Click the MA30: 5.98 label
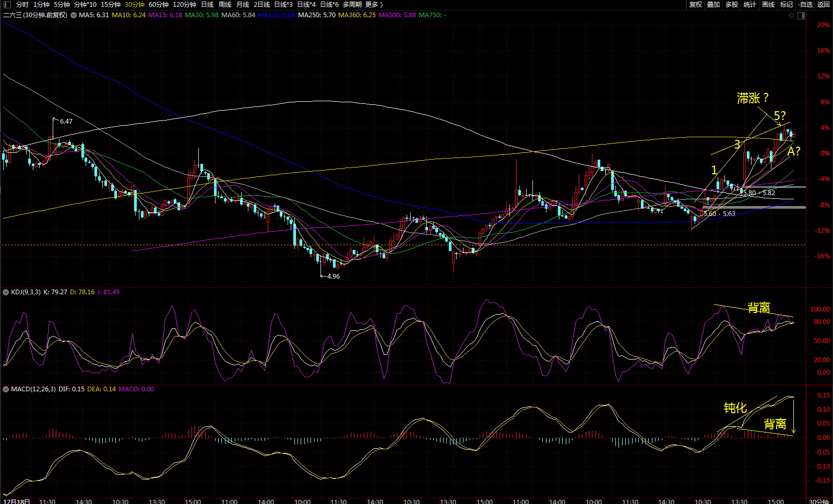 [202, 15]
